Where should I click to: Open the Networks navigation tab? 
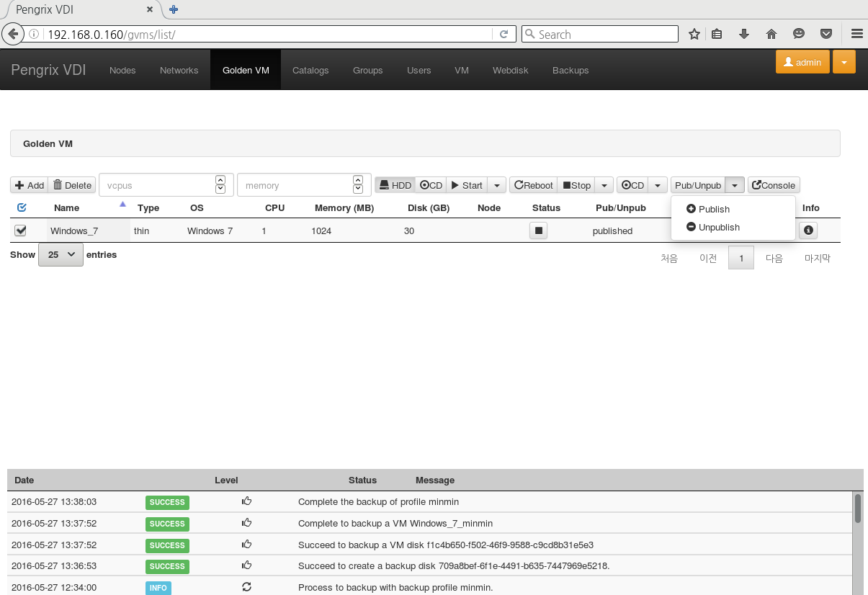click(179, 70)
